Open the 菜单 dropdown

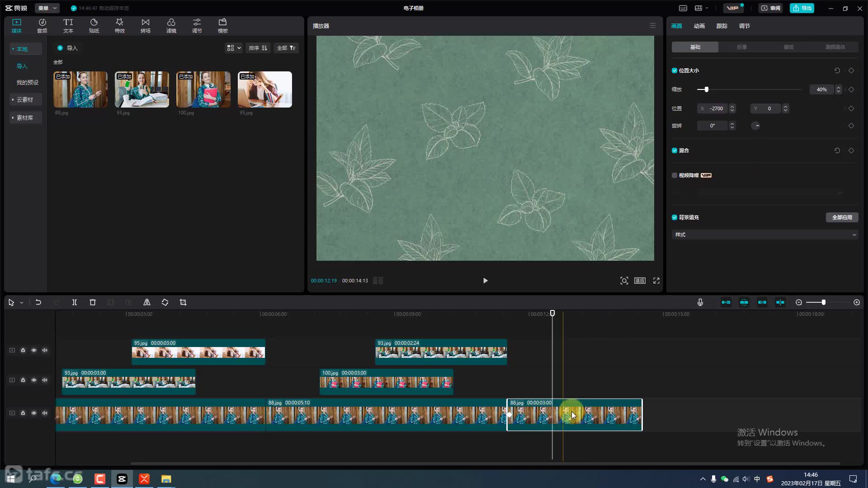47,8
